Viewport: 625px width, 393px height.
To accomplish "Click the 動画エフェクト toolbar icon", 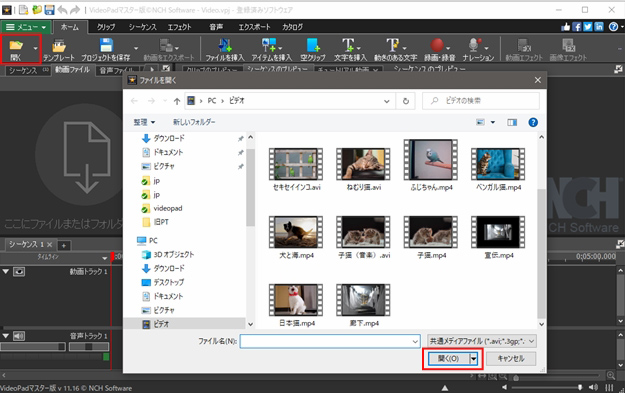I will pos(524,49).
